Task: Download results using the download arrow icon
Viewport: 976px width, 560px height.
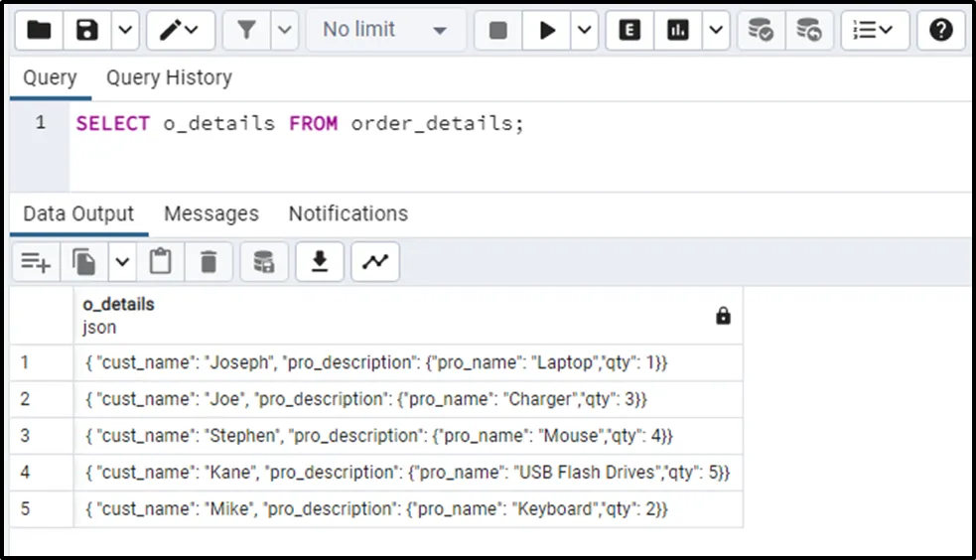Action: (319, 261)
